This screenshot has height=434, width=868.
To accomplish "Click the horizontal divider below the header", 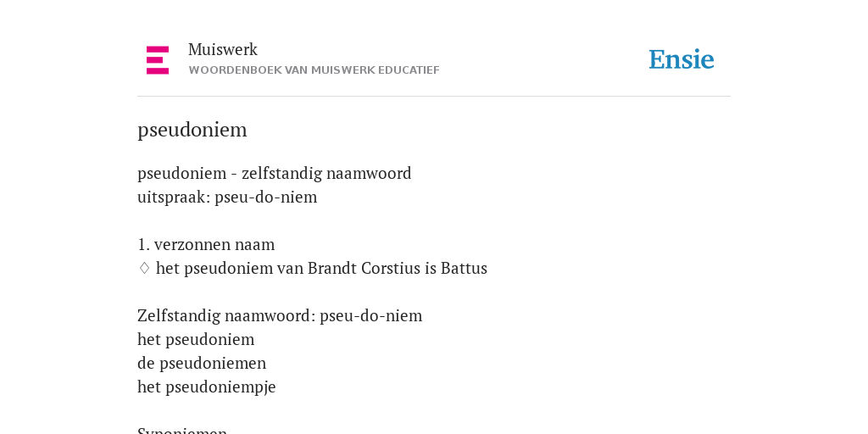I will coord(434,97).
